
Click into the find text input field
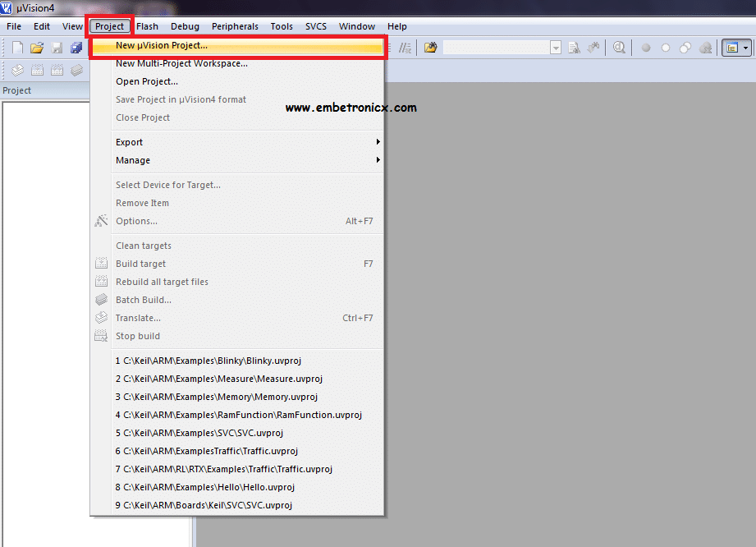click(x=497, y=48)
